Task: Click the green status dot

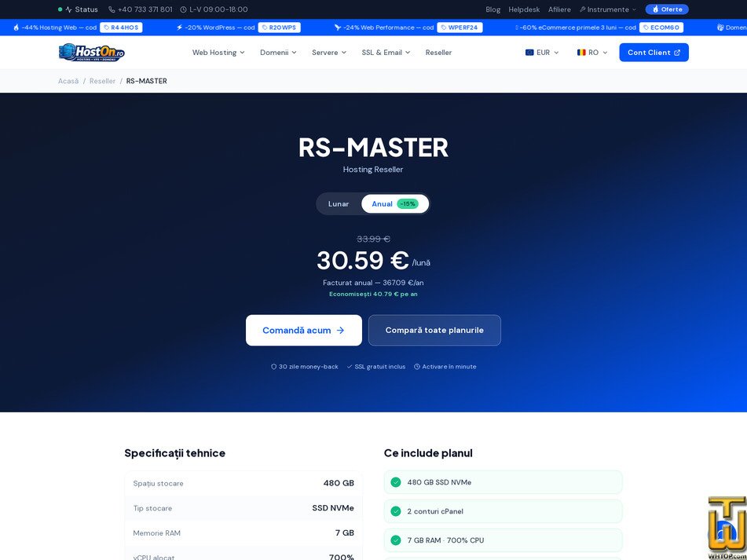Action: tap(60, 9)
